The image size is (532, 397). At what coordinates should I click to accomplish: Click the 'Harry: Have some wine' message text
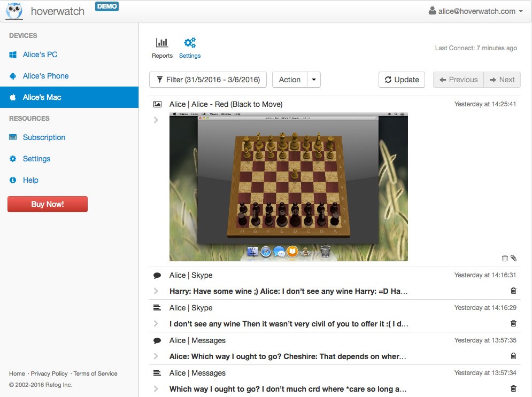point(288,291)
